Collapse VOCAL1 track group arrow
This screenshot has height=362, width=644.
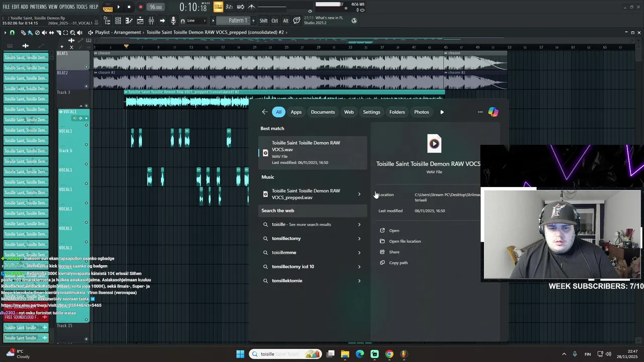point(80,106)
